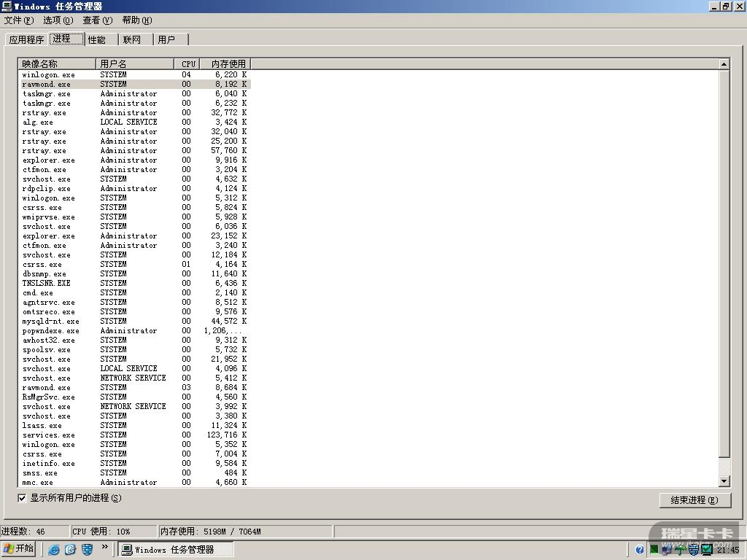
Task: Open the shield icon in quick launch
Action: pos(87,550)
